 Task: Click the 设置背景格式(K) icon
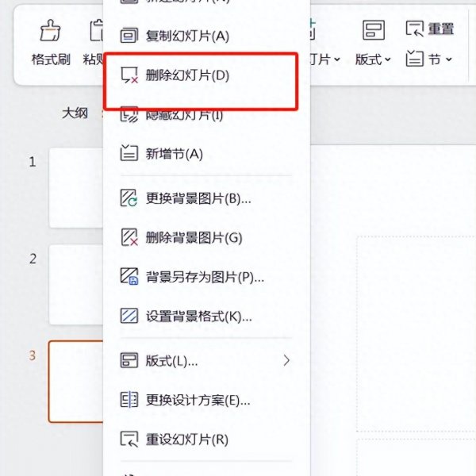[129, 316]
